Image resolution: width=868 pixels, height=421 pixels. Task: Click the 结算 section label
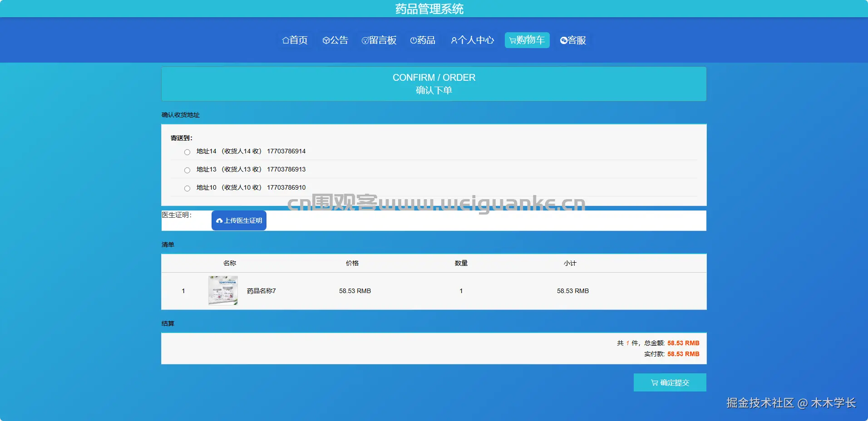[168, 323]
